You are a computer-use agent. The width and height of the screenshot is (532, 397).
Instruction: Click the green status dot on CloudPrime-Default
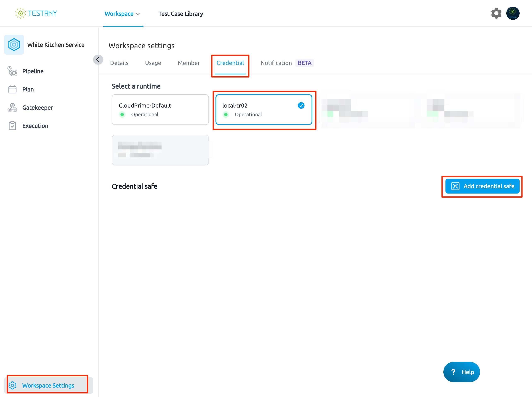(x=122, y=115)
